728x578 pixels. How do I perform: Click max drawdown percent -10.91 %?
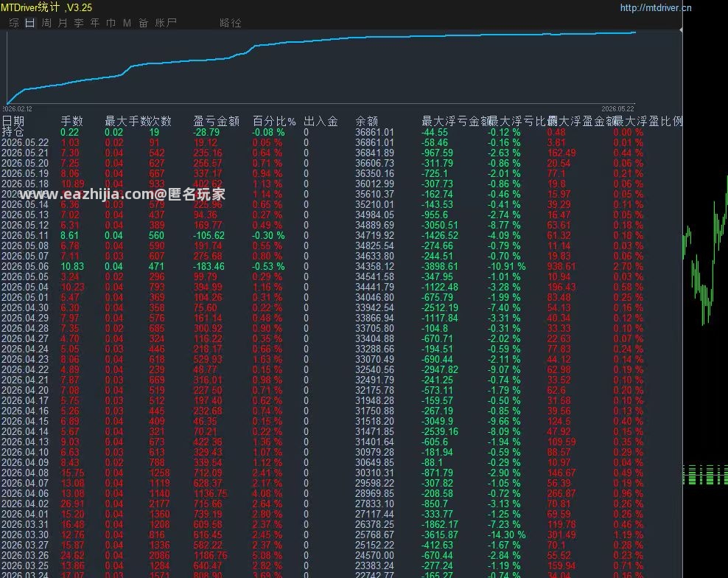click(x=506, y=266)
